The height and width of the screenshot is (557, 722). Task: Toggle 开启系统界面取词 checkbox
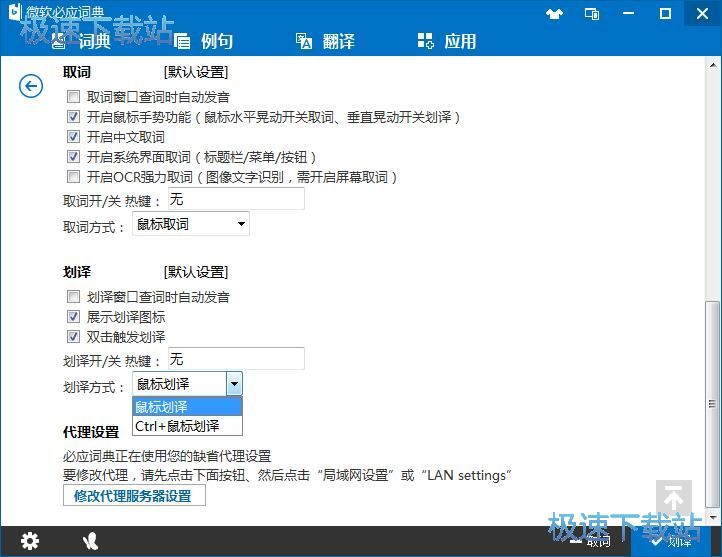click(x=73, y=157)
